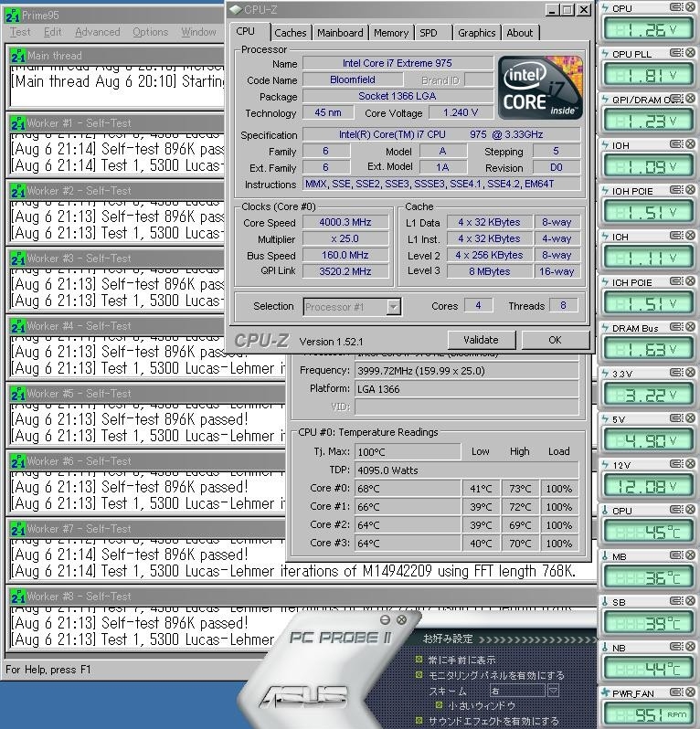Open settings icon on DRAM Bus panel
Screen dimensions: 700x729
[x=676, y=327]
